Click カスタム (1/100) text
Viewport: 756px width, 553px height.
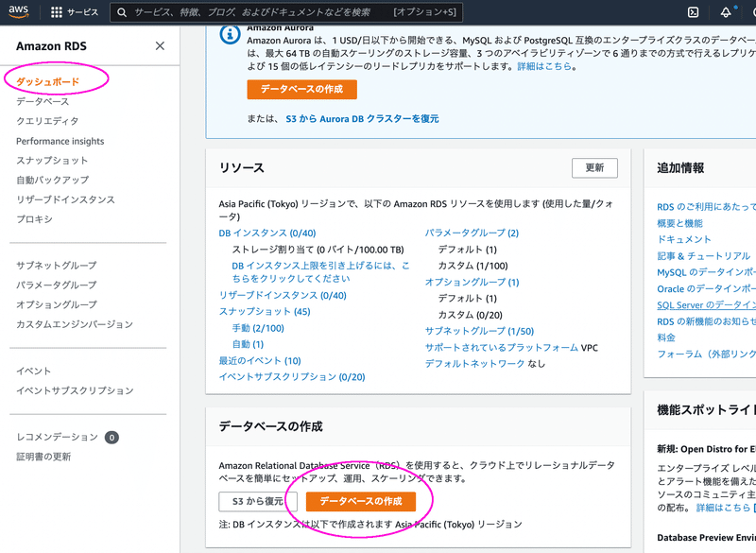472,267
